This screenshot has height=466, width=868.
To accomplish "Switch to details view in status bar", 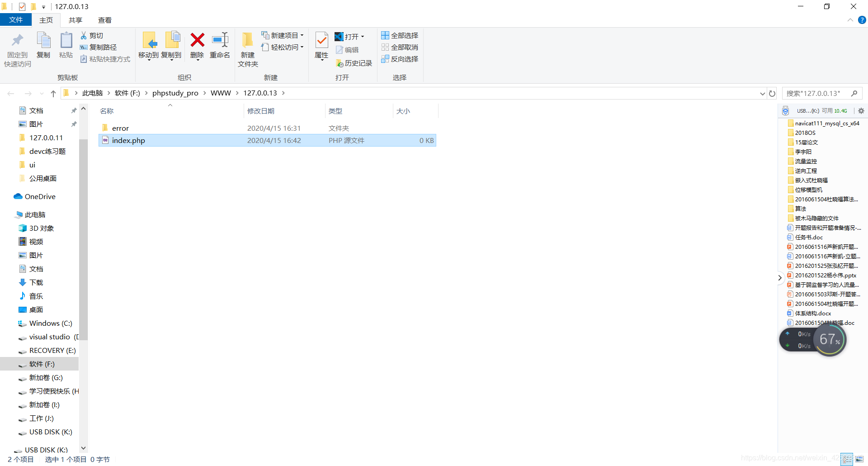I will [846, 459].
